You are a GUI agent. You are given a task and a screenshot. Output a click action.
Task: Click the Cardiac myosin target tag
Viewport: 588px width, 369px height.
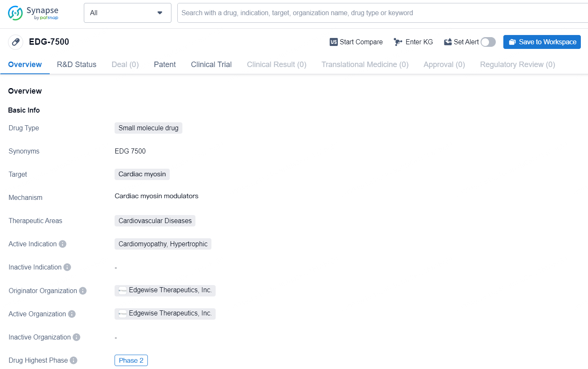click(142, 174)
